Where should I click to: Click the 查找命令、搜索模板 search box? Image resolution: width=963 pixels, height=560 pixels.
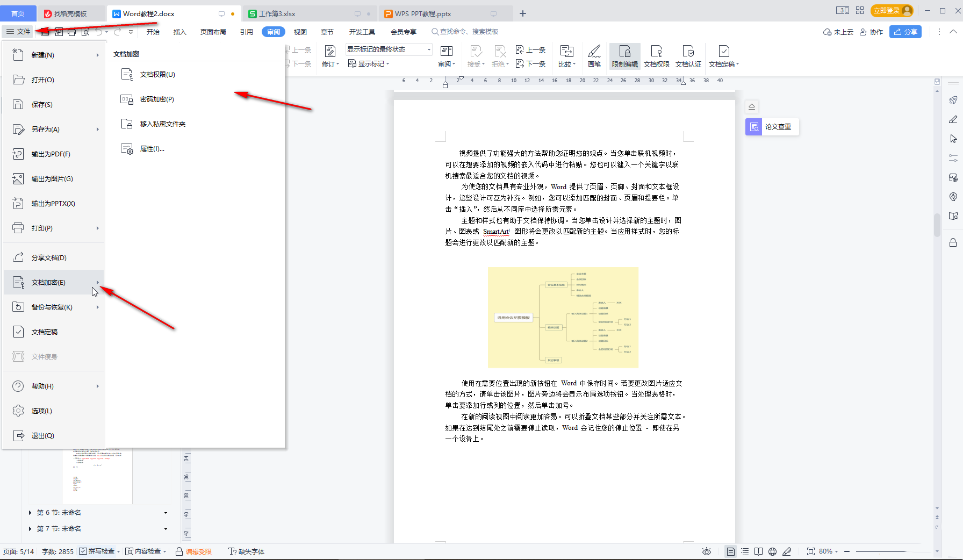coord(465,32)
